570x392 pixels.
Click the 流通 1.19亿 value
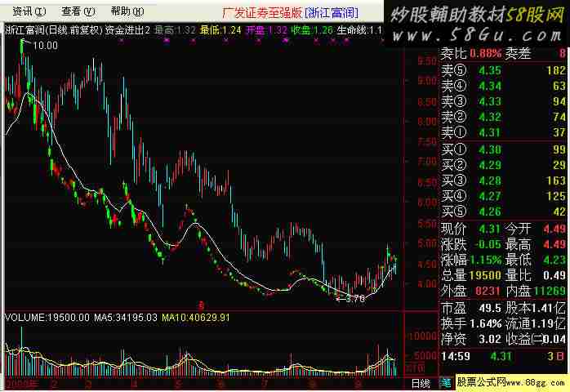tap(548, 323)
